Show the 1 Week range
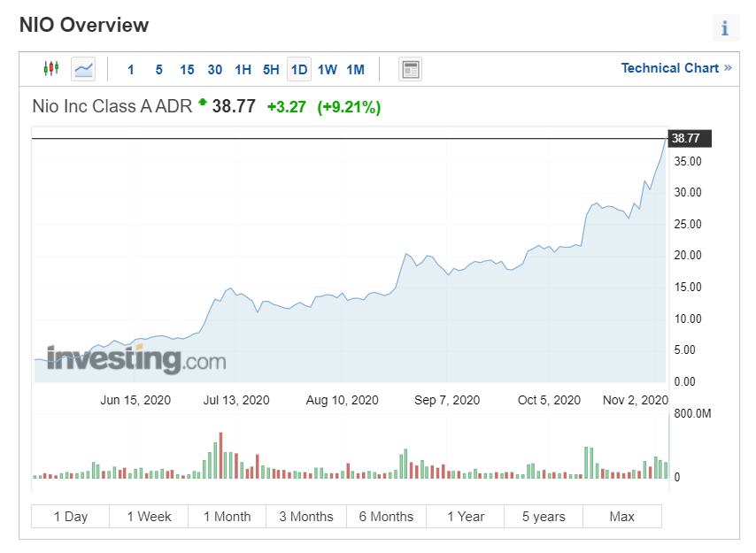The image size is (756, 553). [x=149, y=517]
